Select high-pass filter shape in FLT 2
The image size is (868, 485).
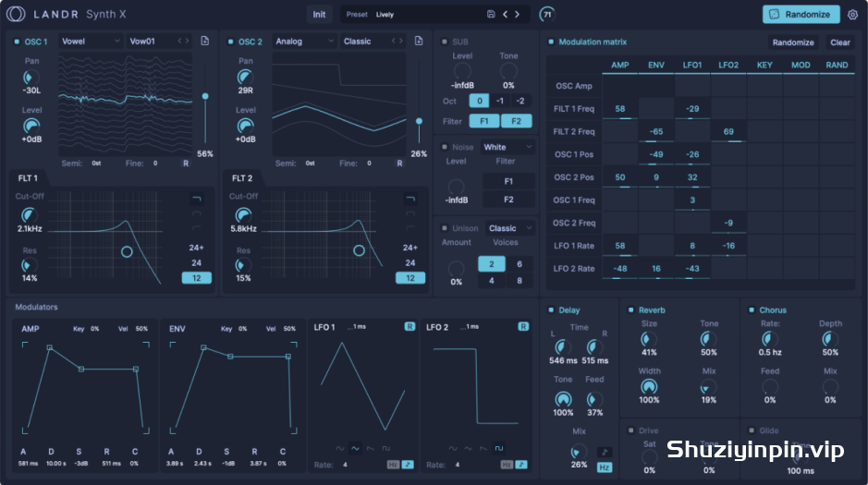coord(410,227)
